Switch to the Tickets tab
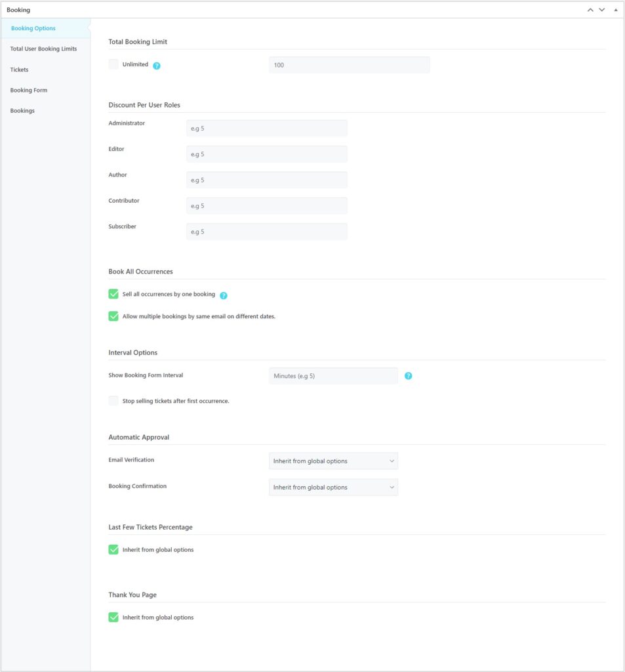625x672 pixels. [20, 69]
